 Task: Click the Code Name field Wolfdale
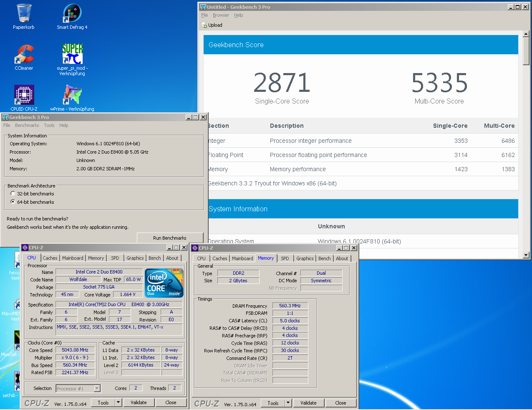tap(78, 279)
